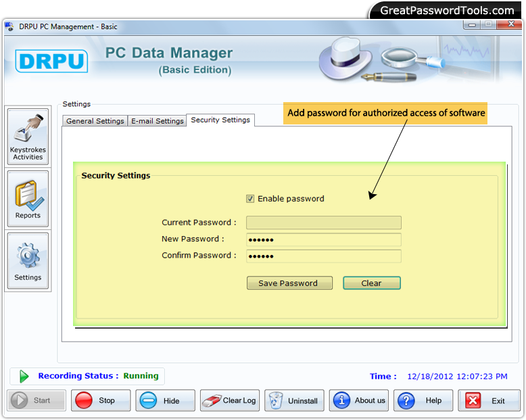
Task: Click the Uninstall button
Action: [294, 400]
